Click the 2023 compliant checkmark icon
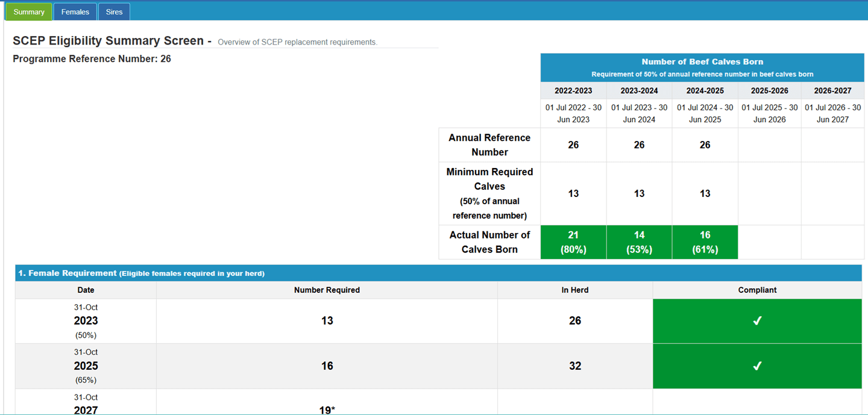The width and height of the screenshot is (868, 415). point(757,321)
